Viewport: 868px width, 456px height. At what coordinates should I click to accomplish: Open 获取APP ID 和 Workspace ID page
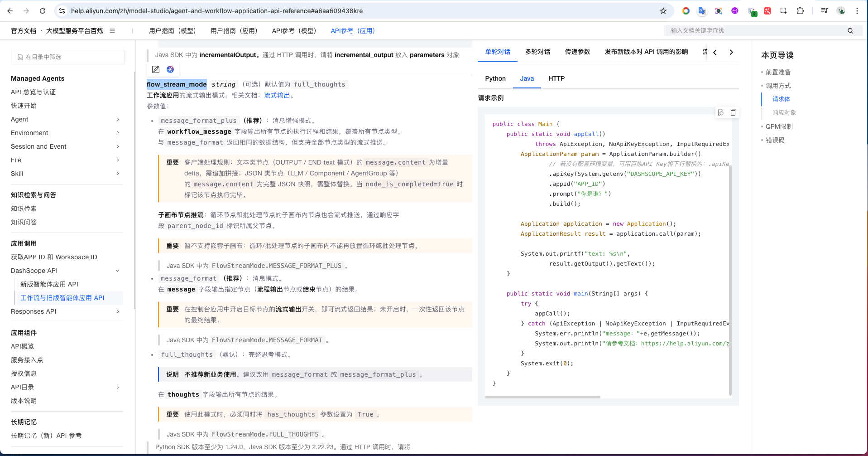click(54, 257)
